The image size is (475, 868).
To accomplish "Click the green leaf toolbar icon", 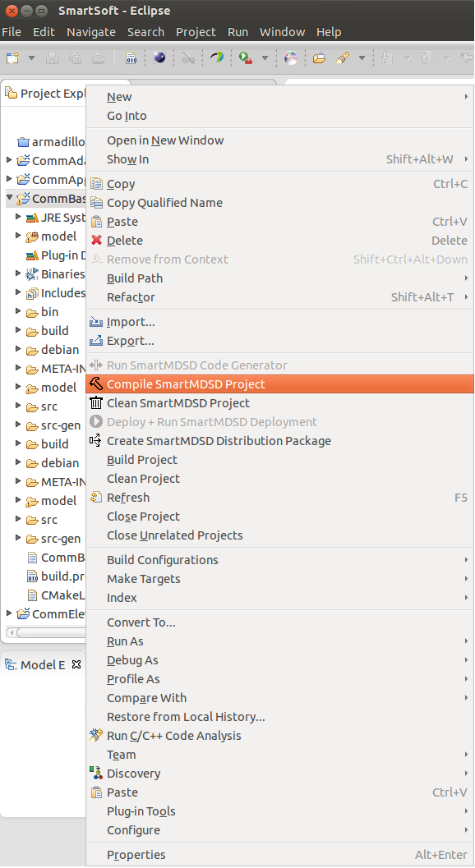I will (x=217, y=57).
